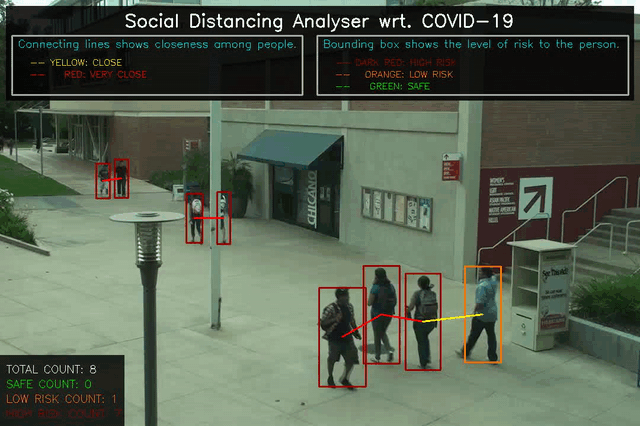640x426 pixels.
Task: Select the person in the orange low-risk box
Action: click(x=483, y=314)
